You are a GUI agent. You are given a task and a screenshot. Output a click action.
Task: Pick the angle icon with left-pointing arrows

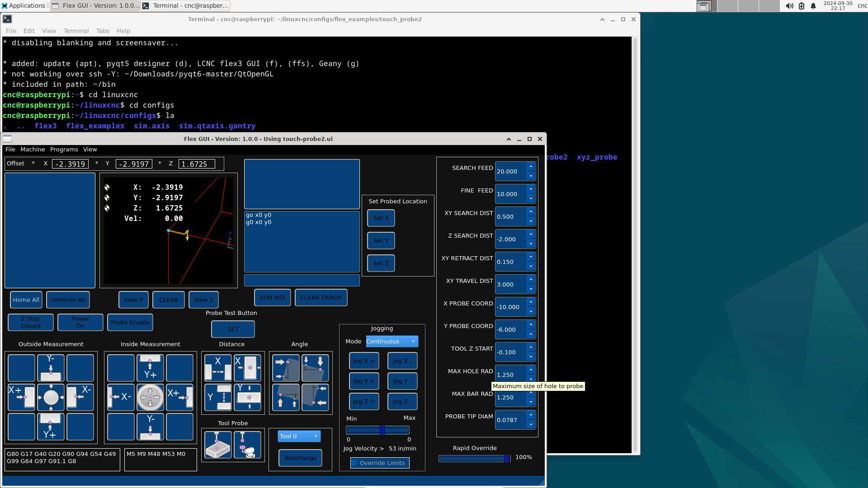[x=315, y=397]
